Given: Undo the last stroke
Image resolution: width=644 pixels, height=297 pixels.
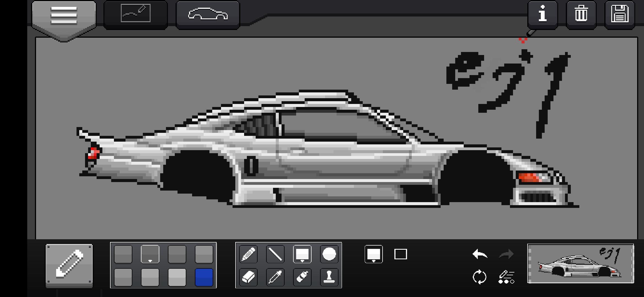Looking at the screenshot, I should [x=480, y=254].
